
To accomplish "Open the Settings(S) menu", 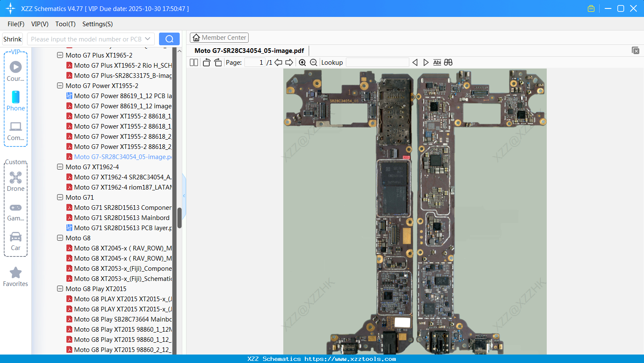I will (x=97, y=24).
